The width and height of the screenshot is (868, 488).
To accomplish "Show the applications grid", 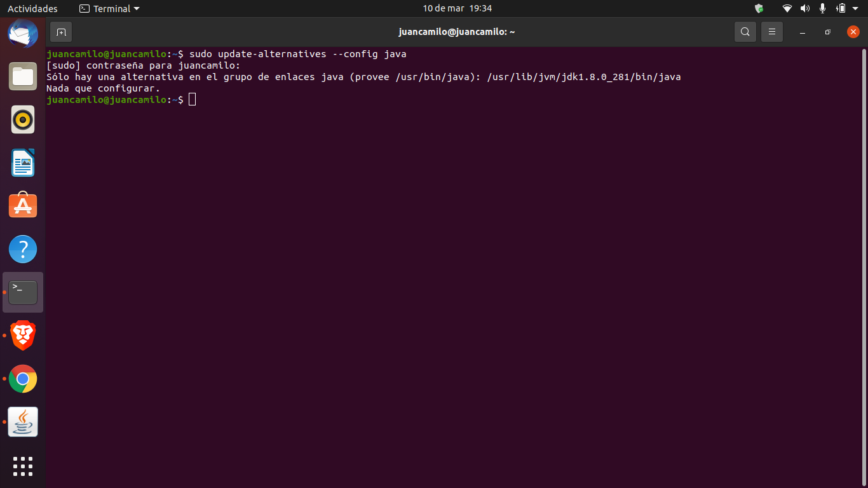I will [23, 466].
